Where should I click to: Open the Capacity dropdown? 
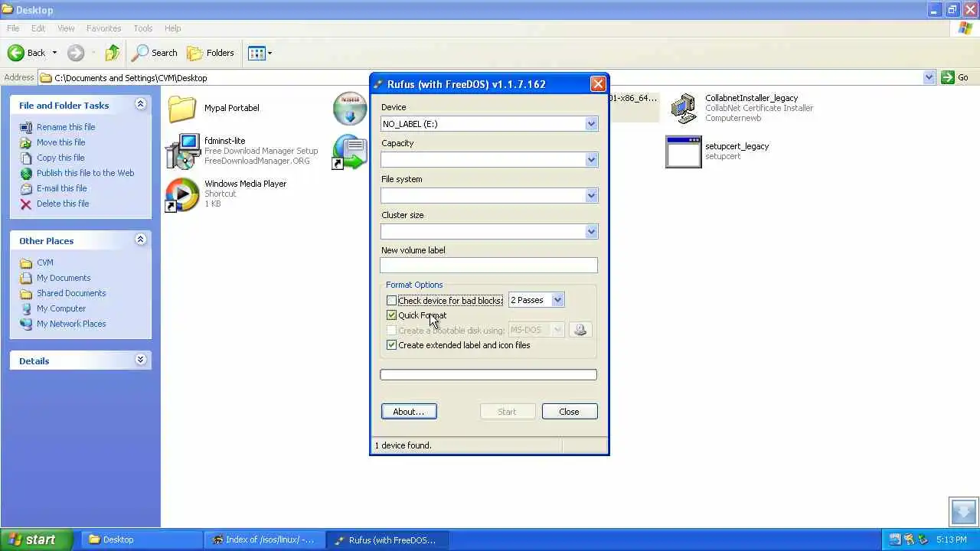[x=591, y=160]
